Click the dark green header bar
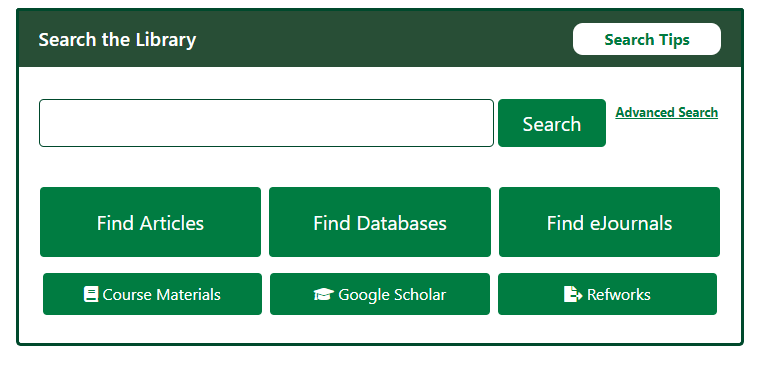Image resolution: width=763 pixels, height=370 pixels. [x=380, y=38]
